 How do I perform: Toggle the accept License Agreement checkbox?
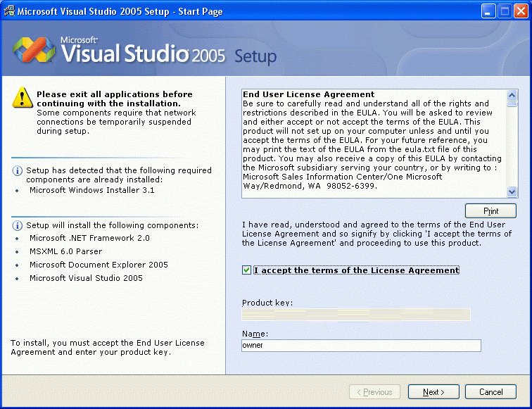click(x=246, y=270)
